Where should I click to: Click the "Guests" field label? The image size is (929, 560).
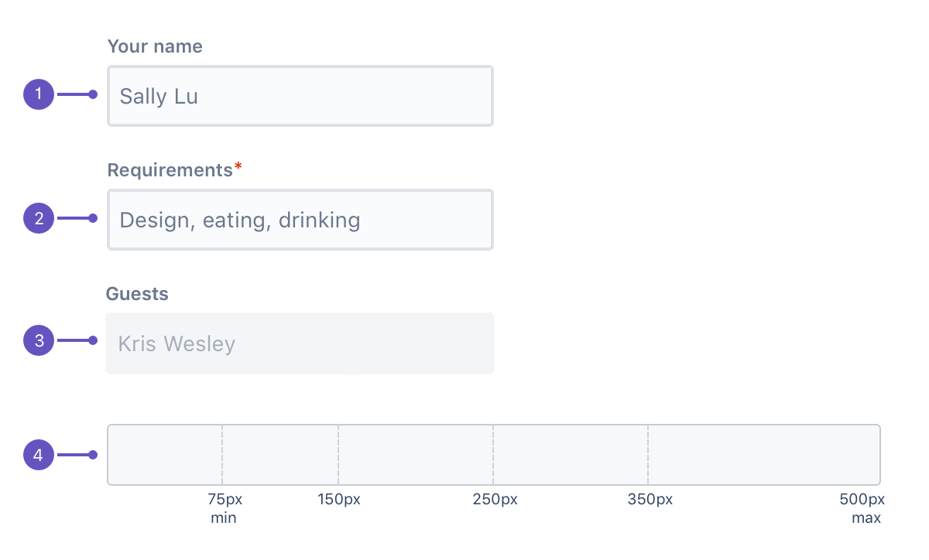[137, 294]
